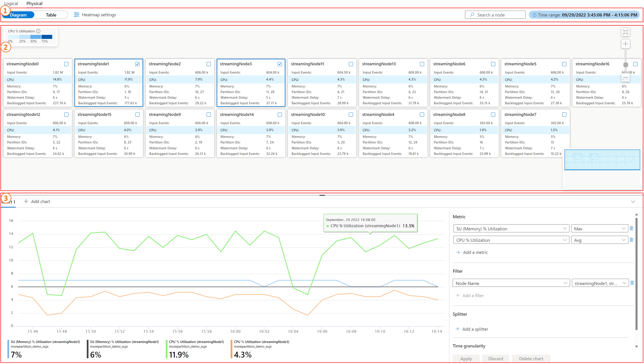This screenshot has width=644, height=364.
Task: Check the streamingNode0 checkbox
Action: [x=66, y=64]
